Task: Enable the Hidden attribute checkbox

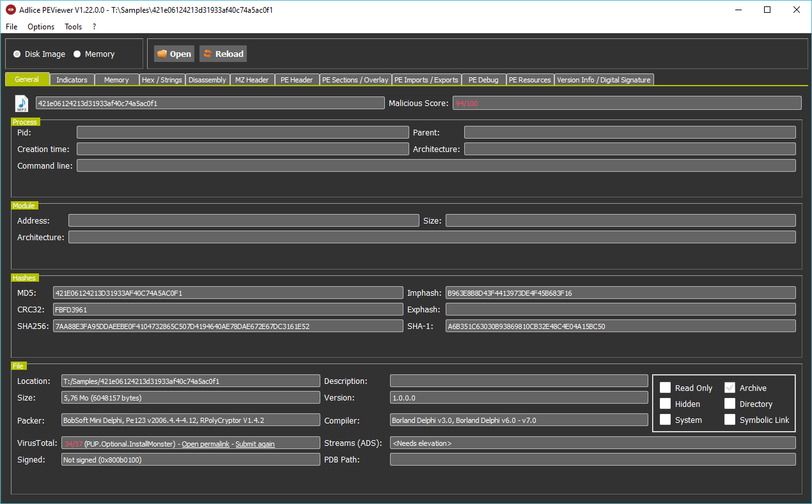Action: [x=666, y=404]
